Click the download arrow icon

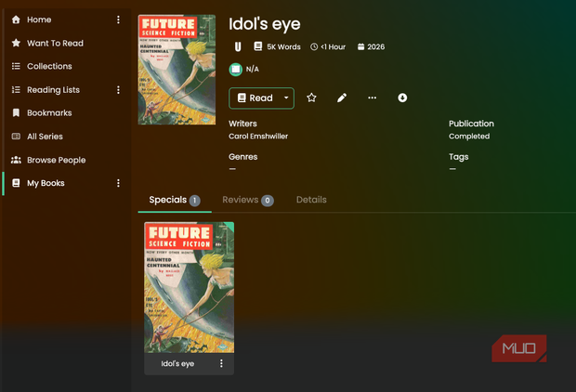[x=402, y=98]
